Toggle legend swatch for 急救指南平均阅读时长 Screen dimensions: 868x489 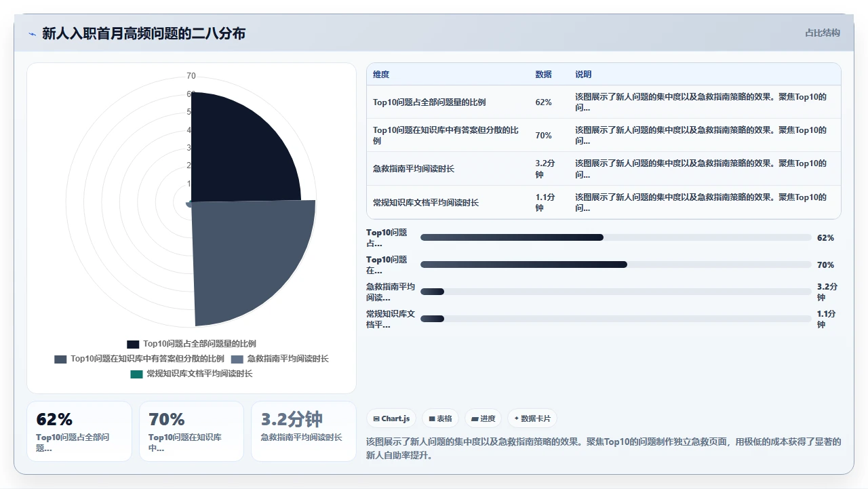237,359
